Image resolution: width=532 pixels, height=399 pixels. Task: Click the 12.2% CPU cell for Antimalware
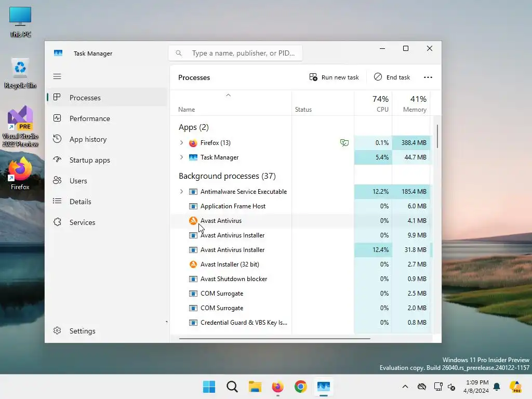point(373,192)
